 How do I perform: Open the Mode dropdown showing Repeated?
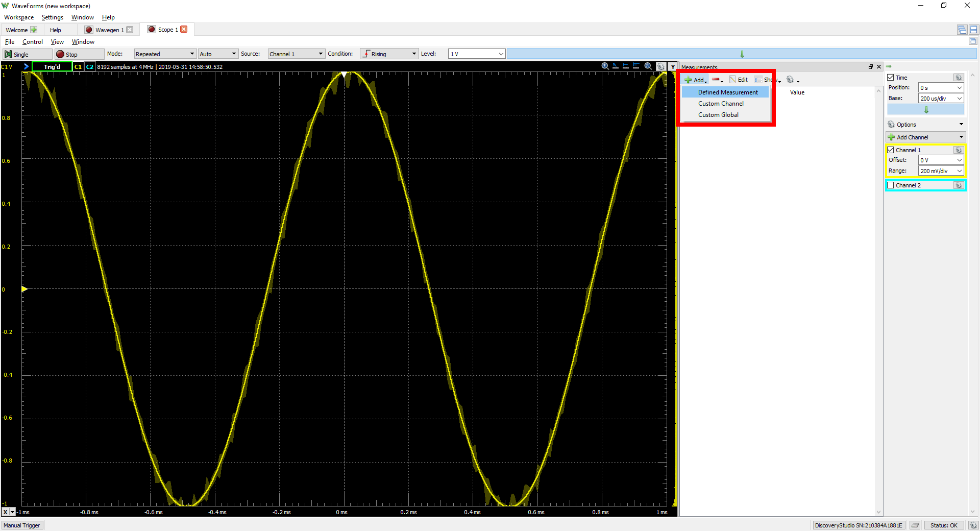click(165, 54)
